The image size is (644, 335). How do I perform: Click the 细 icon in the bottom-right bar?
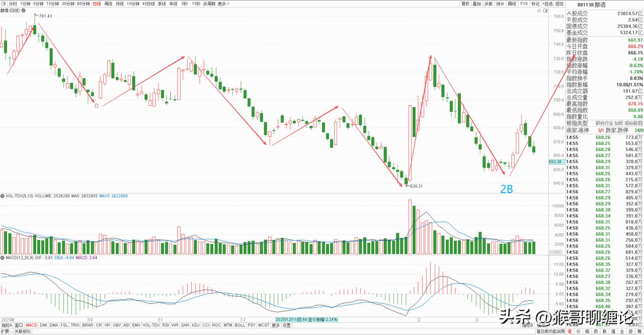click(587, 331)
